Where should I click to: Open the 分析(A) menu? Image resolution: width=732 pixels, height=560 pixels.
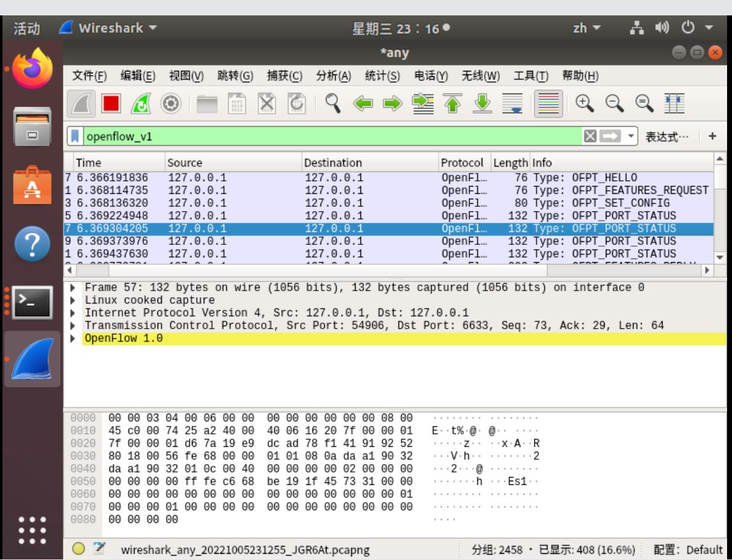coord(333,76)
